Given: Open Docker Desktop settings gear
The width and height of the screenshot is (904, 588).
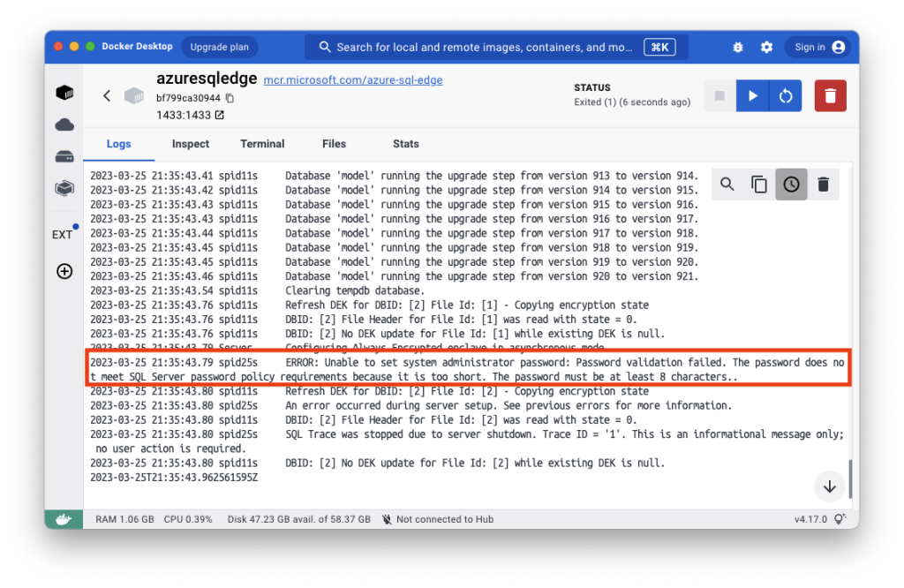Looking at the screenshot, I should (766, 48).
